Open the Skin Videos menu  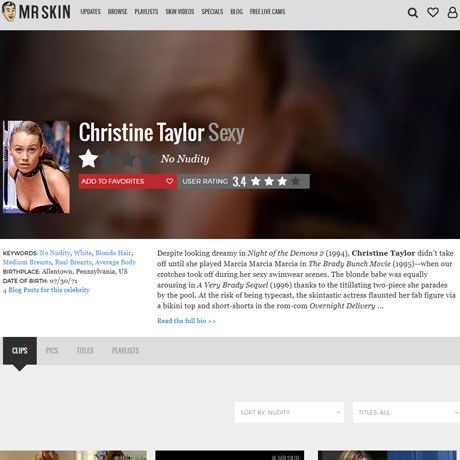pyautogui.click(x=180, y=12)
